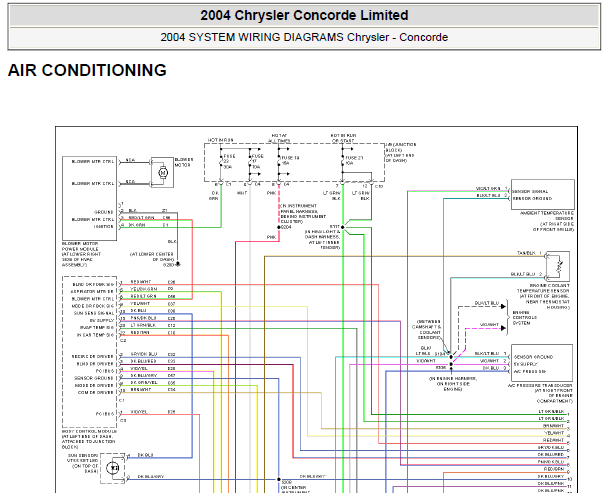Click the 'COM DR DRIVER' pin label
Screen dimensions: 609x493
tap(96, 393)
